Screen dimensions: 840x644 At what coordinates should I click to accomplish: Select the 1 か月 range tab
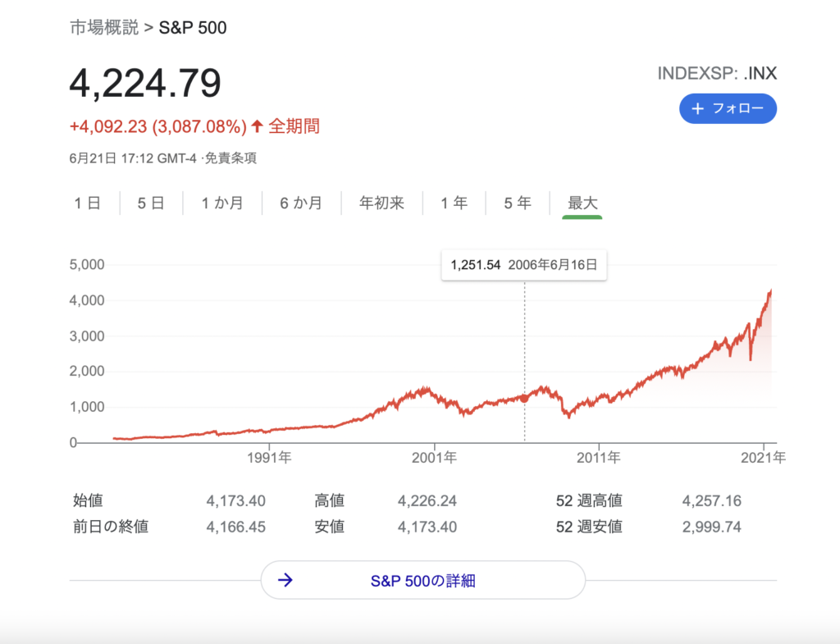[222, 203]
